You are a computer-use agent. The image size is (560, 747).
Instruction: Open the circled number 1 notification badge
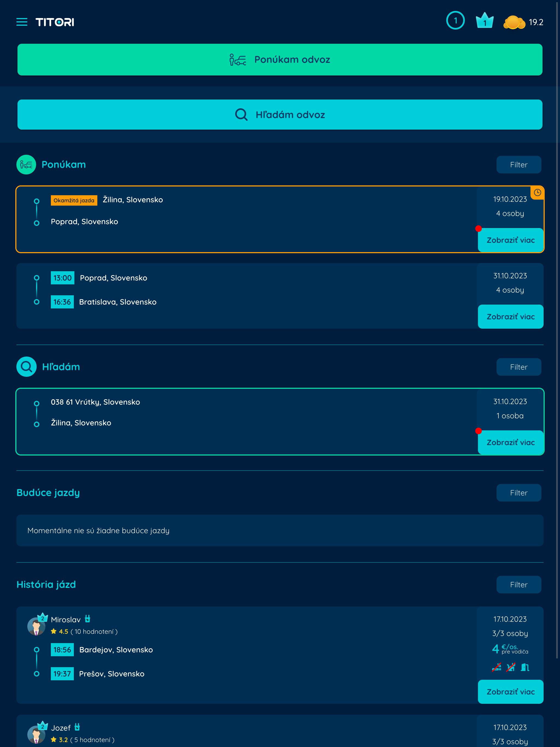tap(455, 21)
